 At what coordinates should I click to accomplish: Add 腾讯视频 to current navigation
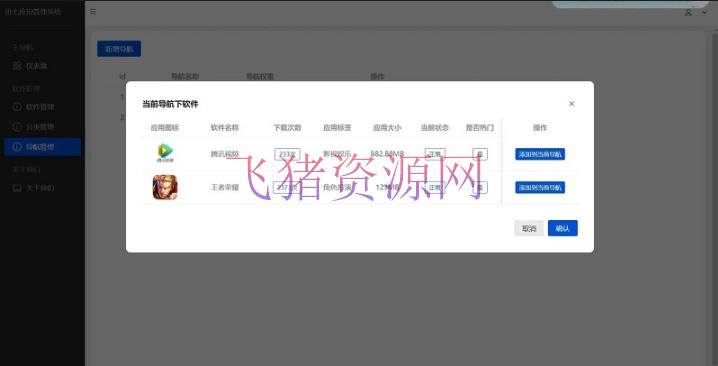pos(540,154)
